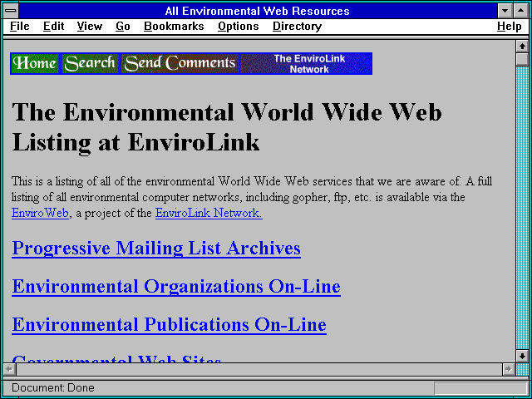
Task: Click the Search banner button
Action: [x=91, y=63]
